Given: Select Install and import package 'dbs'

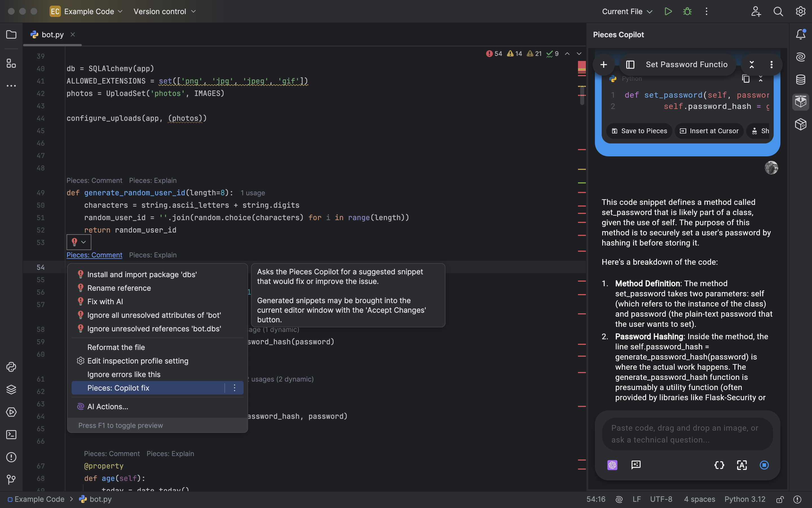Looking at the screenshot, I should pos(157,275).
